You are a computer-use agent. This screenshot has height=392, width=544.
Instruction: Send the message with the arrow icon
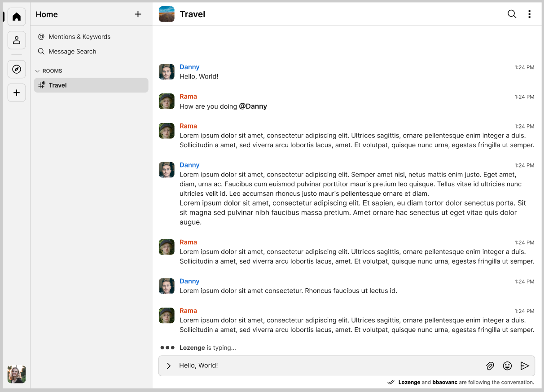tap(524, 366)
